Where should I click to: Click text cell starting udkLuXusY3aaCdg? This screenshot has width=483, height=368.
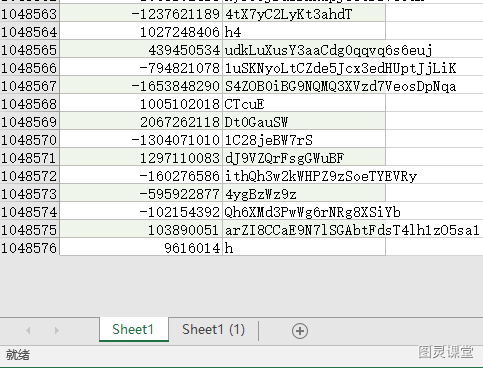(x=304, y=50)
